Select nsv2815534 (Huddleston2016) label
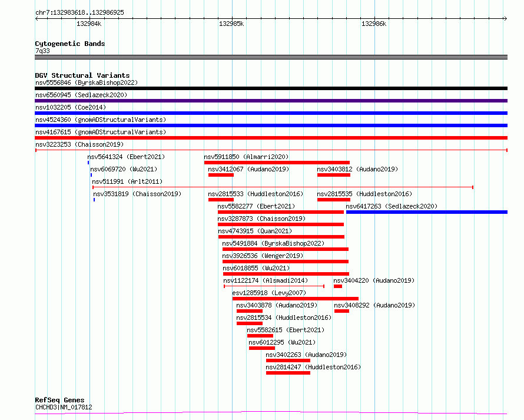Screen dimensions: 524x420 [284, 318]
